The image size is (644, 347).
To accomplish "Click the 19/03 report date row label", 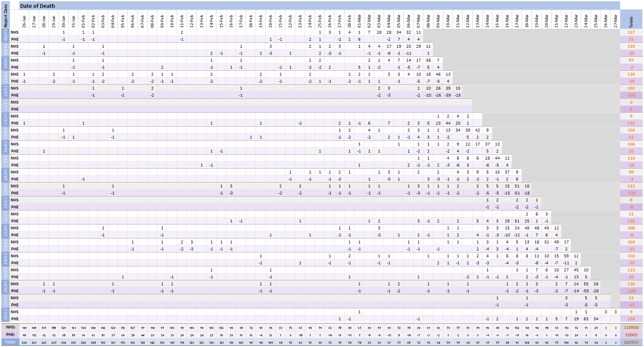I will point(6,190).
